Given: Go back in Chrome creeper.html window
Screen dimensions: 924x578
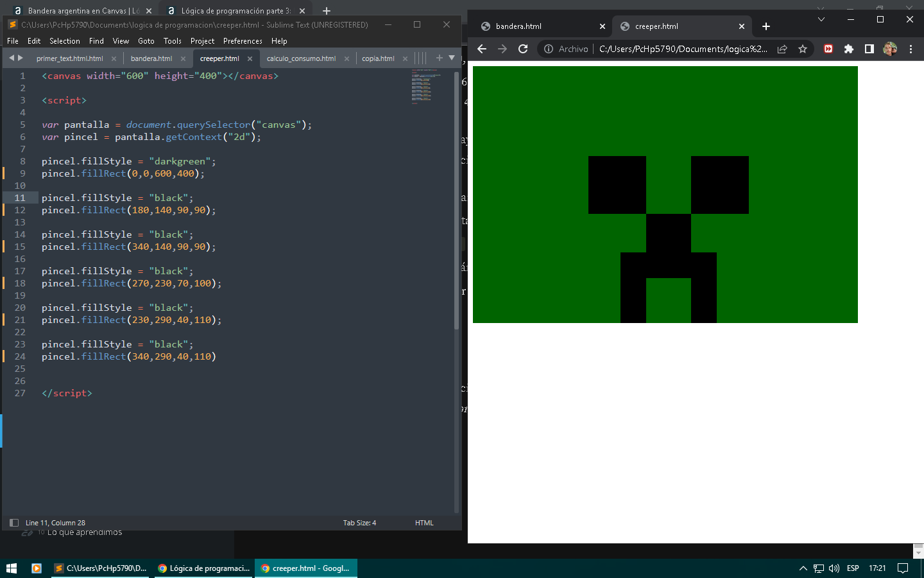Looking at the screenshot, I should [x=482, y=49].
